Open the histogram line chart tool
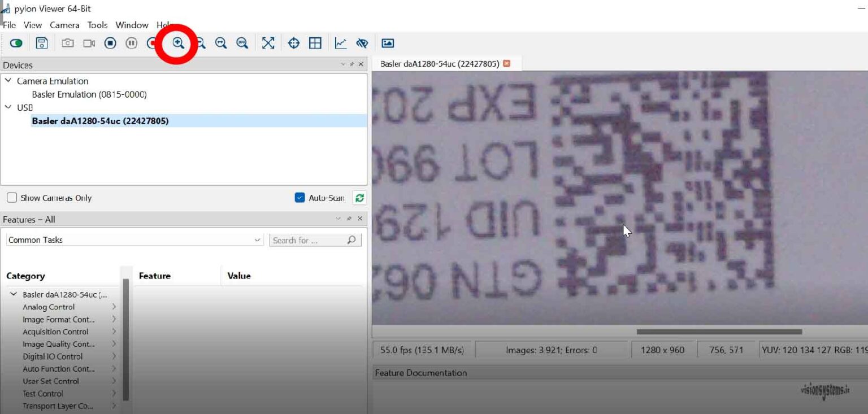 [340, 42]
